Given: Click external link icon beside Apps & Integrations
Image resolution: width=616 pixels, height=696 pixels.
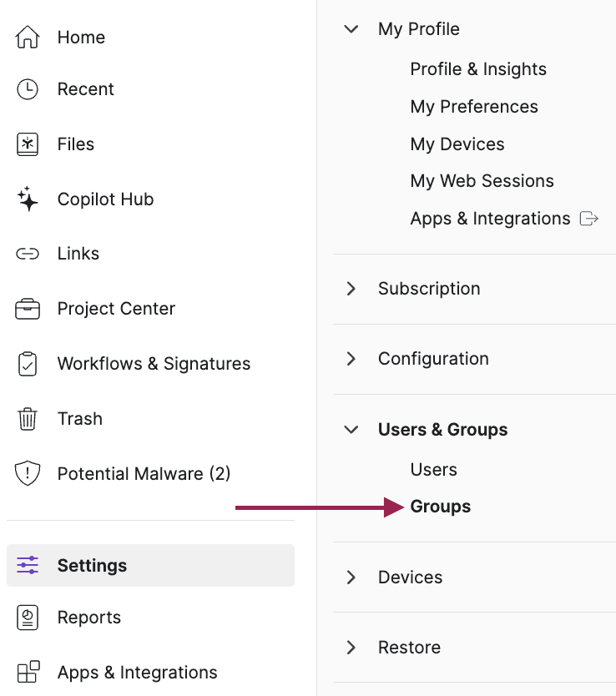Looking at the screenshot, I should point(589,219).
